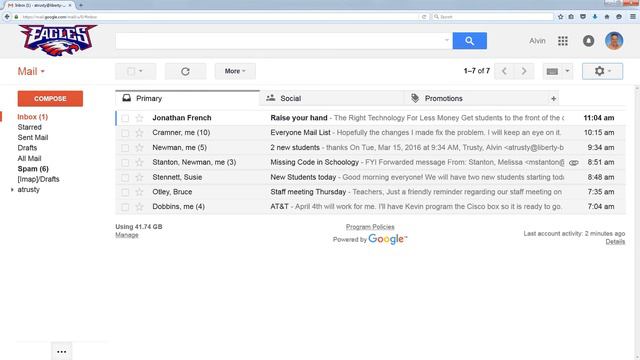
Task: Click the Alvin name link
Action: coord(537,41)
